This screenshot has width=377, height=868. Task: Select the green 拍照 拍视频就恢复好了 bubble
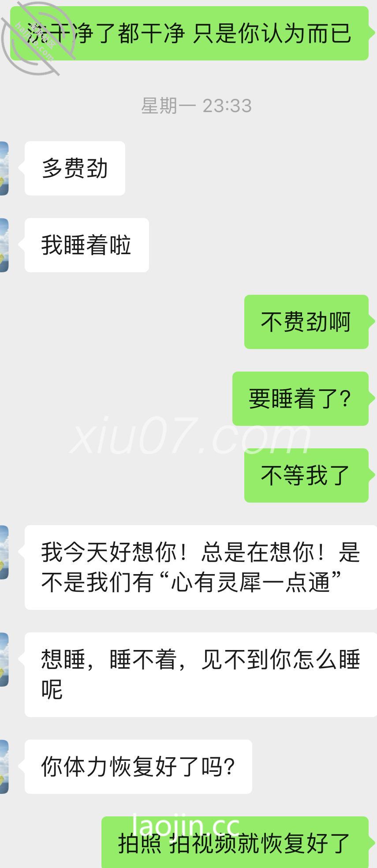235,842
